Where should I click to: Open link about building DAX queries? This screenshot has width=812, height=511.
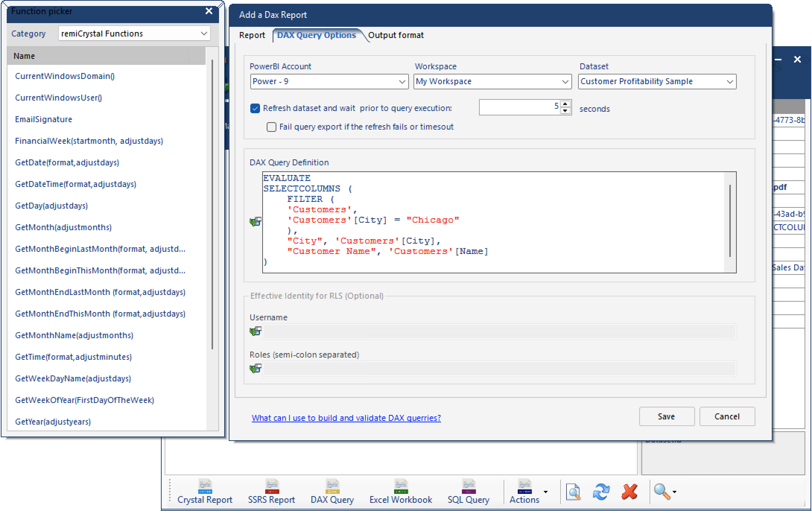coord(346,418)
